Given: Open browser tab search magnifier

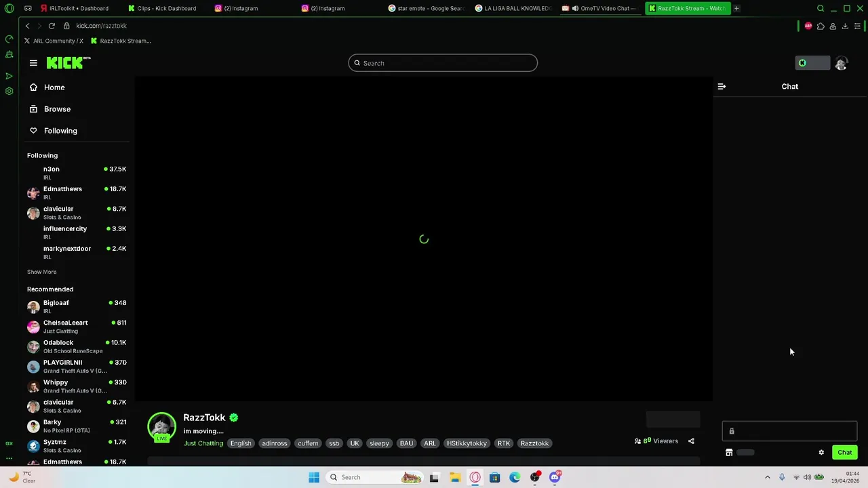Looking at the screenshot, I should point(821,8).
